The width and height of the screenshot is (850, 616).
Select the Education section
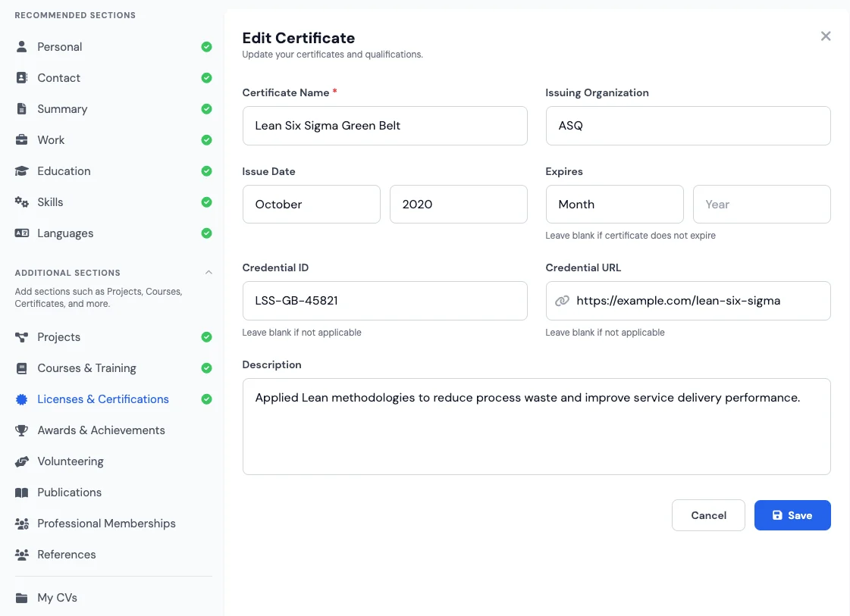point(113,171)
